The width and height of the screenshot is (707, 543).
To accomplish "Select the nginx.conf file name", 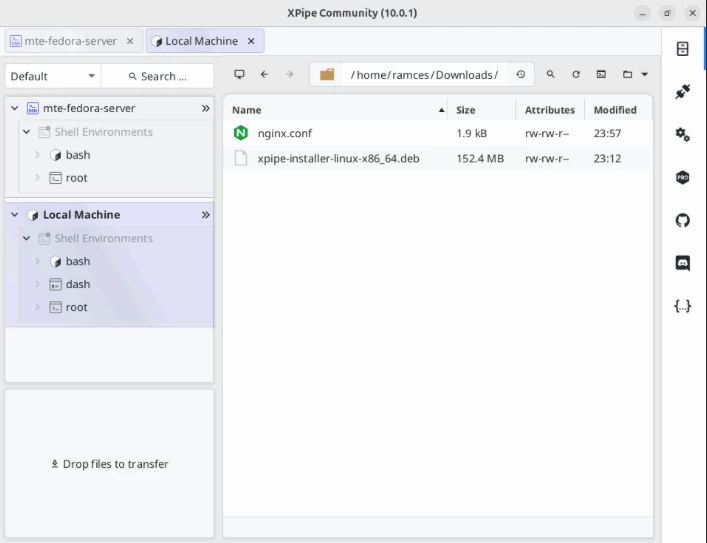I will tap(285, 133).
